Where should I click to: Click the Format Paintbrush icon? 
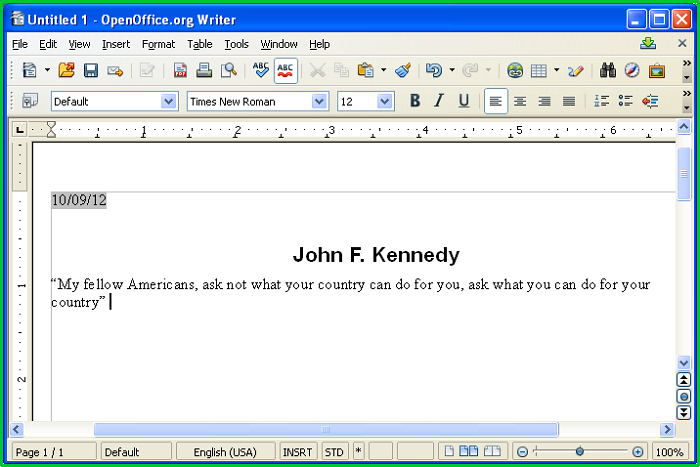click(402, 70)
